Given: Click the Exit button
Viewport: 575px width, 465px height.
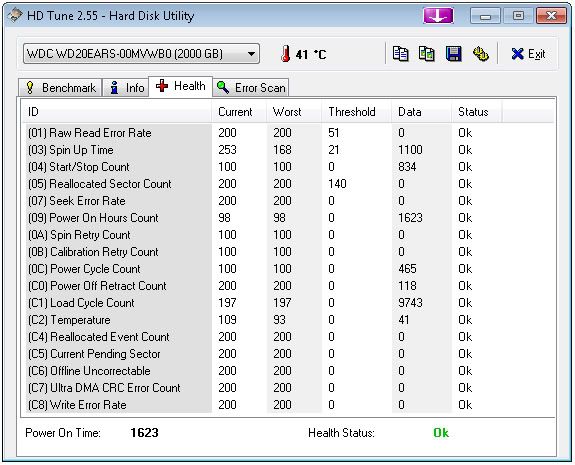Looking at the screenshot, I should point(528,54).
